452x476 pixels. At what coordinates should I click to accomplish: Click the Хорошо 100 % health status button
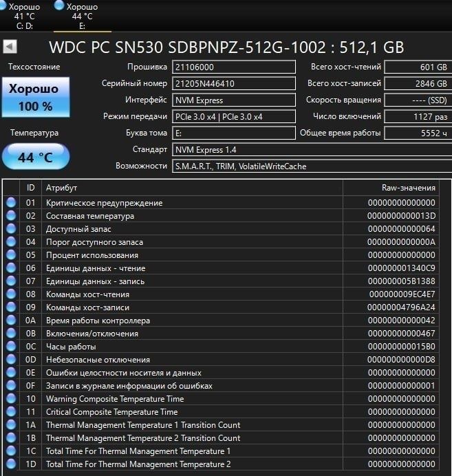[x=36, y=97]
